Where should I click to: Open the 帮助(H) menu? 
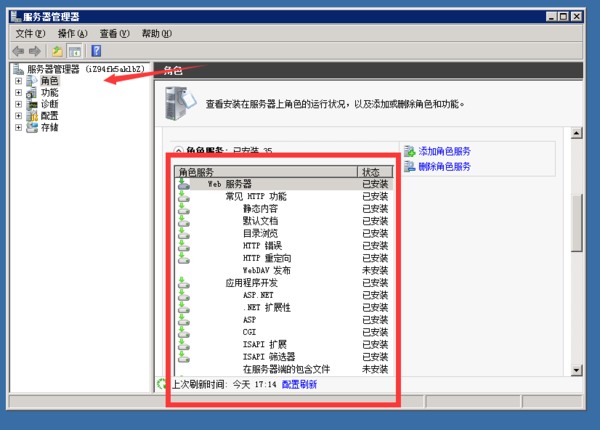[157, 34]
